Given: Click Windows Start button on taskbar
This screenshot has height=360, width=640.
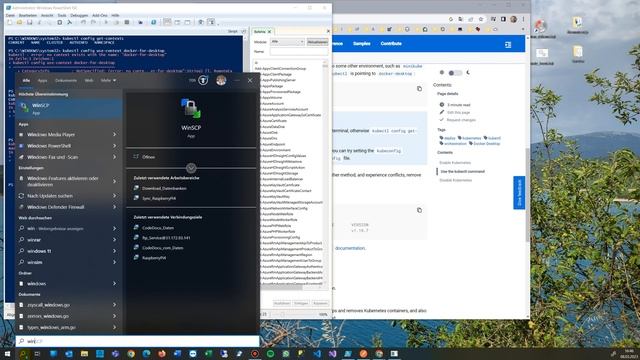Looking at the screenshot, I should point(7,353).
